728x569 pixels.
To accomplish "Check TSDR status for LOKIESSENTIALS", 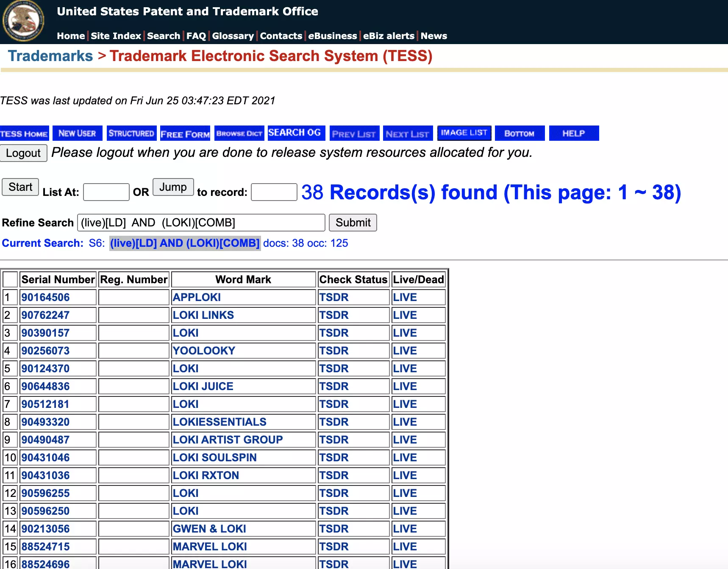I will [334, 422].
